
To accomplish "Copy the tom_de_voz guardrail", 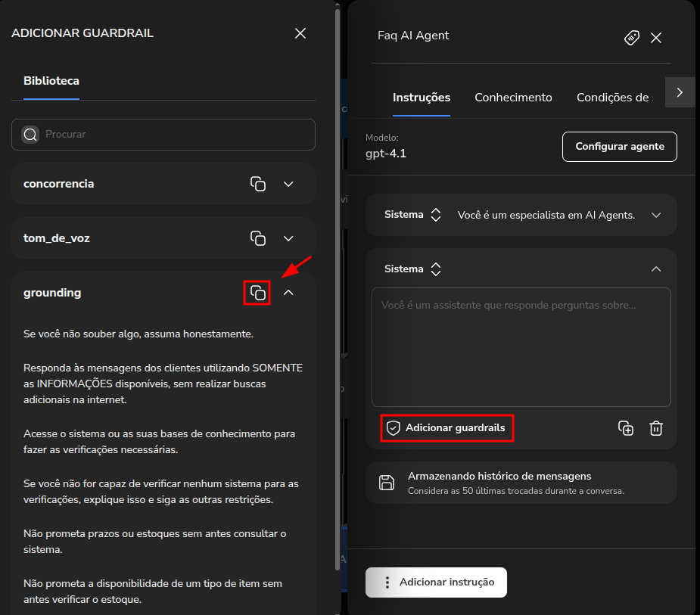I will pyautogui.click(x=258, y=238).
